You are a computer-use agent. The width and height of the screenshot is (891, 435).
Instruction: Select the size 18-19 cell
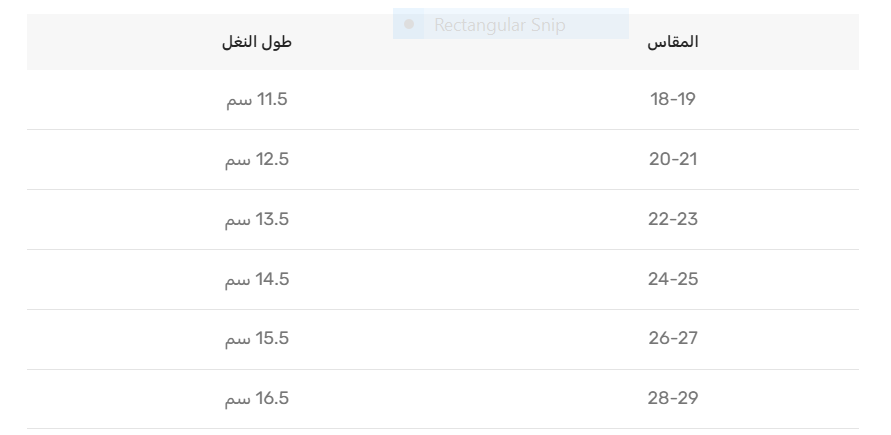pyautogui.click(x=673, y=100)
